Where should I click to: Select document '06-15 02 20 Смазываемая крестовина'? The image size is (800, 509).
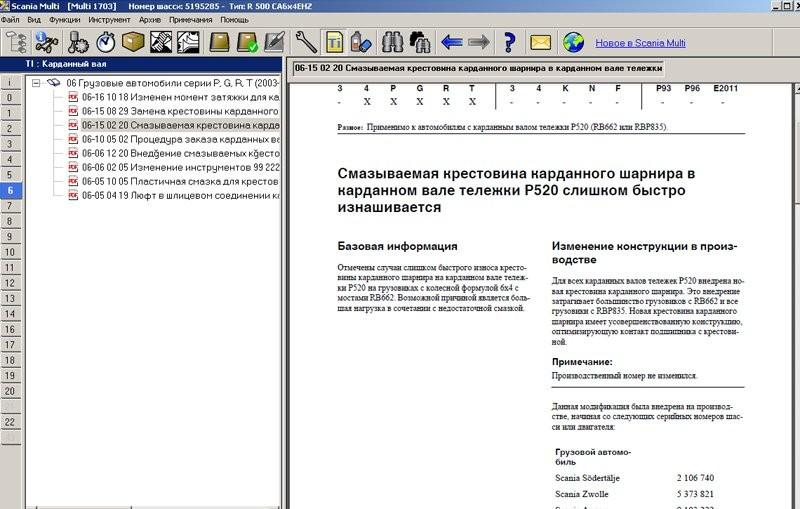pos(181,125)
